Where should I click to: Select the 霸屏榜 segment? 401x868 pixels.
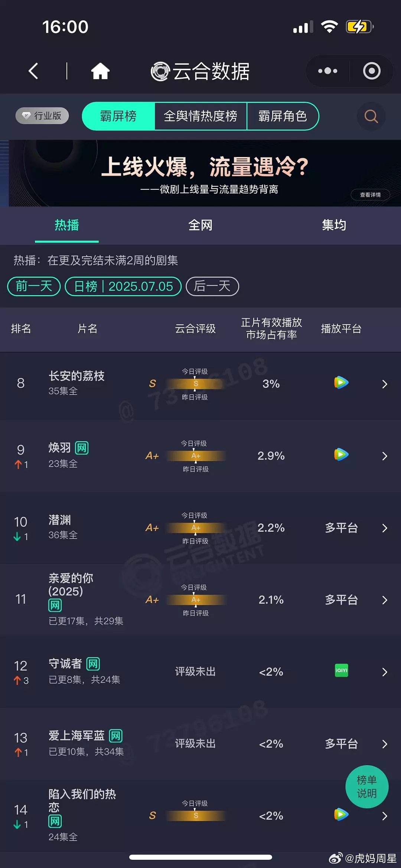(118, 116)
